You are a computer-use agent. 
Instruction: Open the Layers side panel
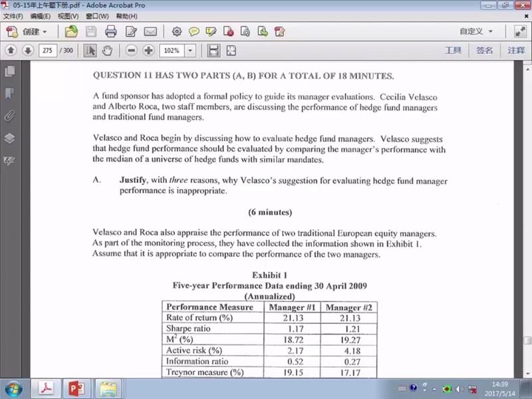pos(9,138)
